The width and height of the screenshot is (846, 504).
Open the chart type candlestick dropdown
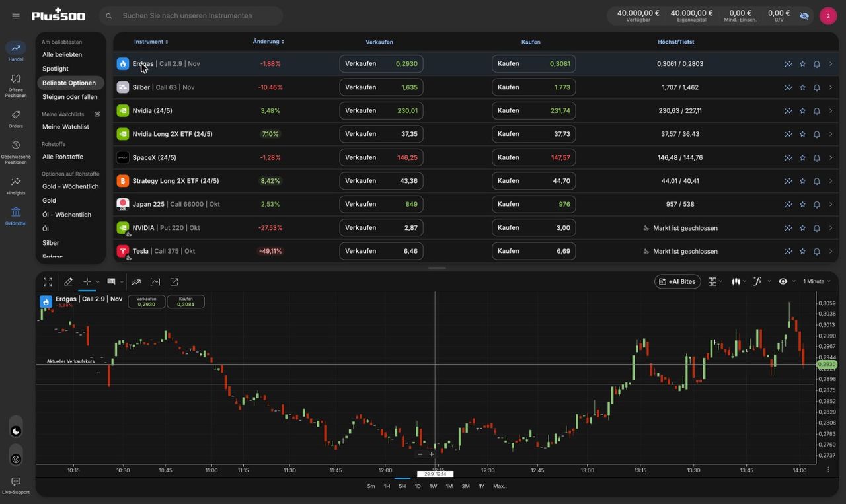[x=738, y=281]
